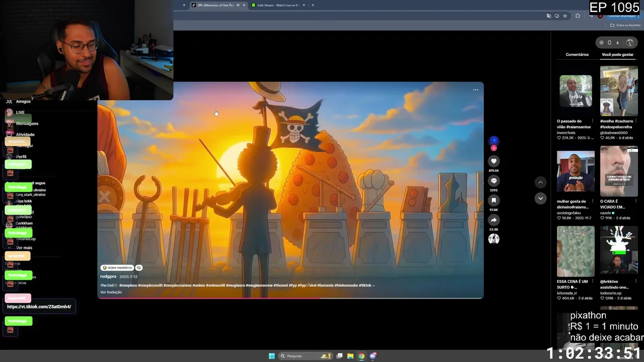Open the spinning sound disc icon
644x362 pixels.
(494, 239)
